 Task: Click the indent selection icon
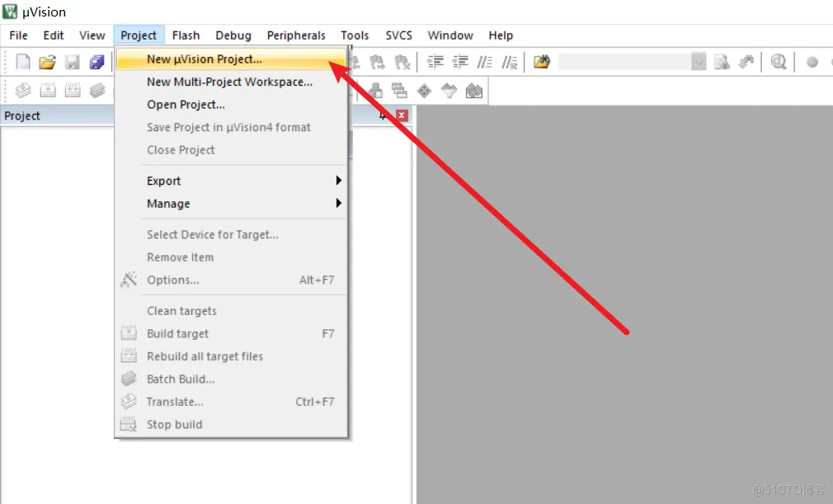pyautogui.click(x=435, y=62)
